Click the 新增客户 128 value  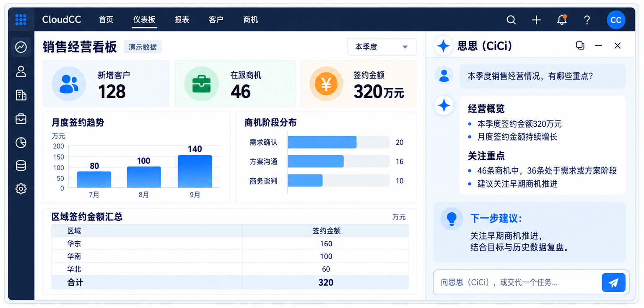(x=112, y=91)
